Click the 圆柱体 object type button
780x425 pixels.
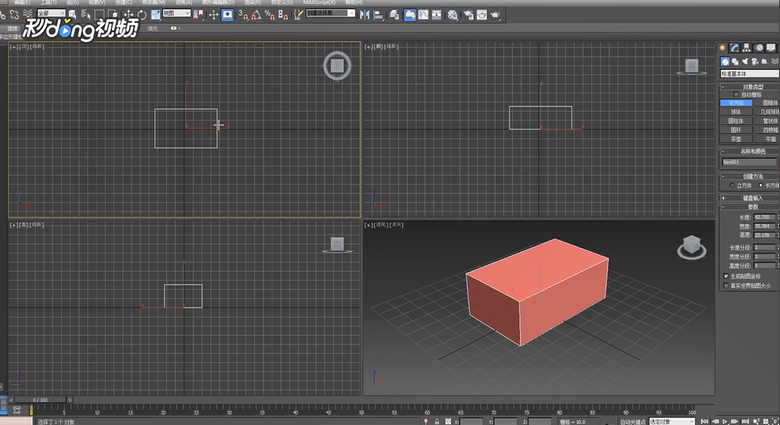(736, 121)
